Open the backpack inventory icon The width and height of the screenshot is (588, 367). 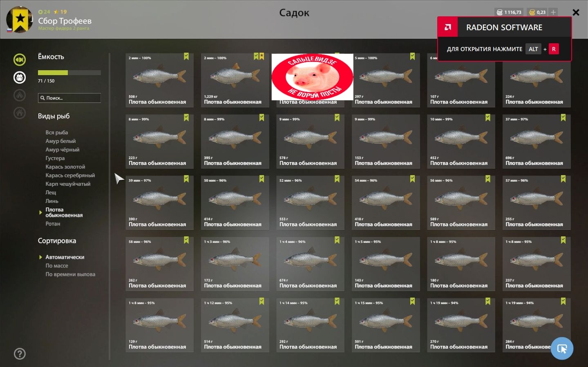point(20,77)
